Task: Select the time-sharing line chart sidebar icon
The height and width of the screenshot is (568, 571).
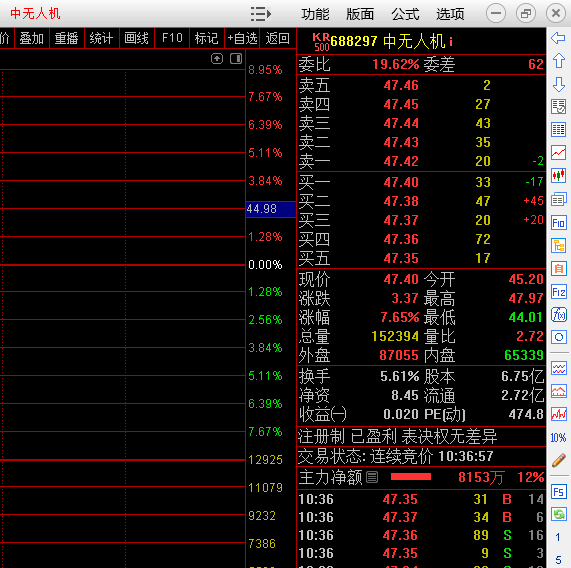Action: click(x=559, y=153)
